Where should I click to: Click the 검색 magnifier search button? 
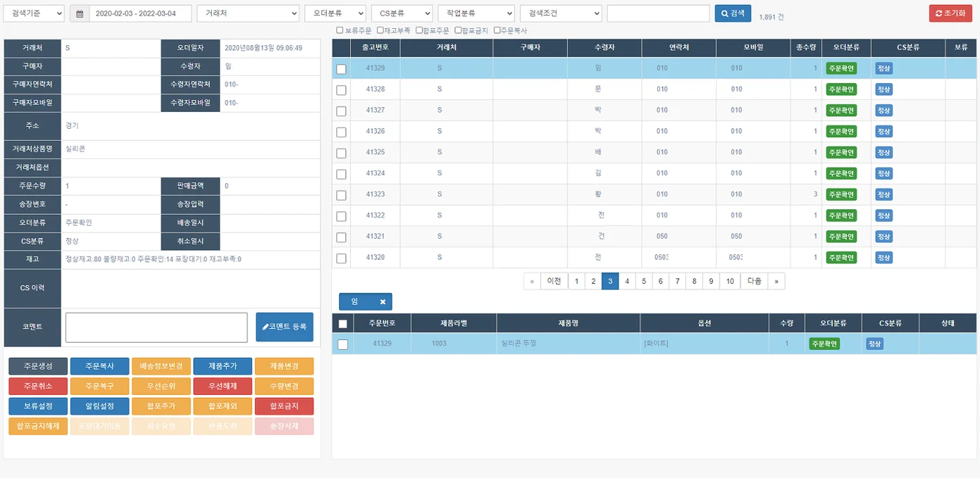[733, 14]
